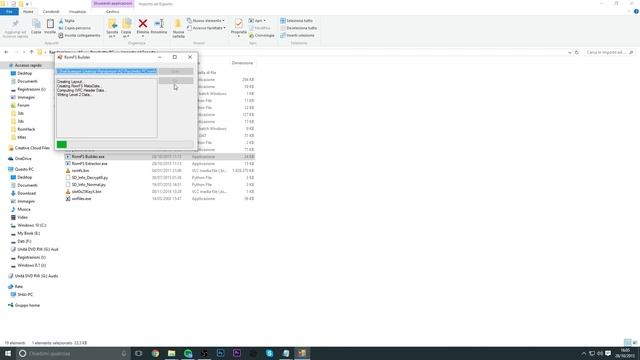Image resolution: width=640 pixels, height=360 pixels.
Task: Click the lower button in RomFS Builder
Action: click(176, 81)
